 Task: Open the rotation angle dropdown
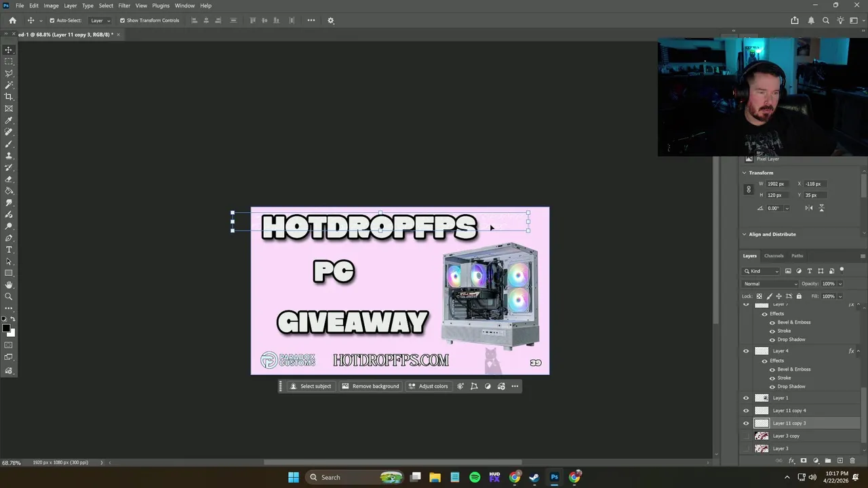787,208
